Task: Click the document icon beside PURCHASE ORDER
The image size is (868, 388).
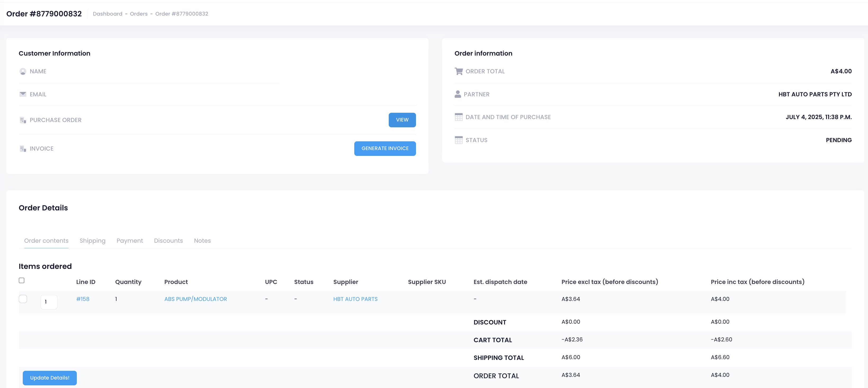Action: 23,120
